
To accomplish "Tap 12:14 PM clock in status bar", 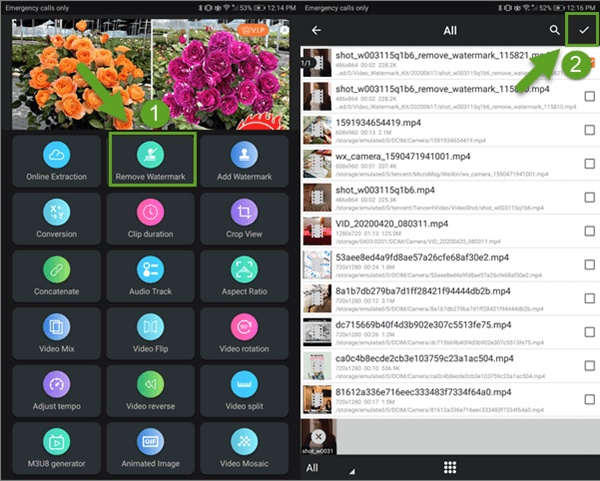I will click(282, 8).
